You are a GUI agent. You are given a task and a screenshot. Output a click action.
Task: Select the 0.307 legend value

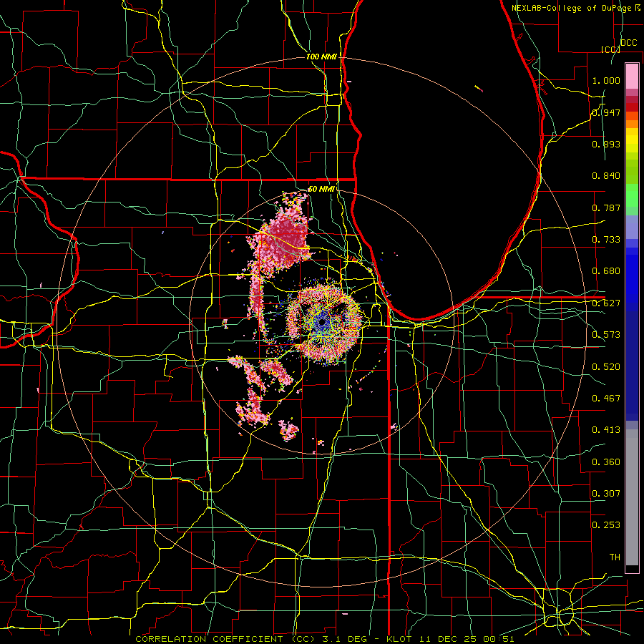click(x=606, y=494)
